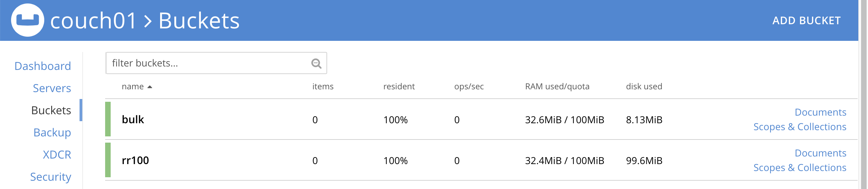
Task: Select Buckets in the sidebar
Action: coord(51,110)
